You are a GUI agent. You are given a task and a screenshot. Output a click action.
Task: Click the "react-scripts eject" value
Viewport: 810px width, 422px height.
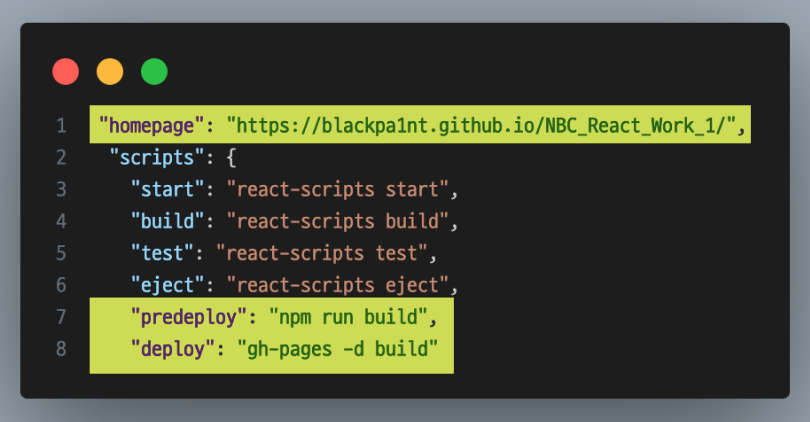(x=337, y=285)
